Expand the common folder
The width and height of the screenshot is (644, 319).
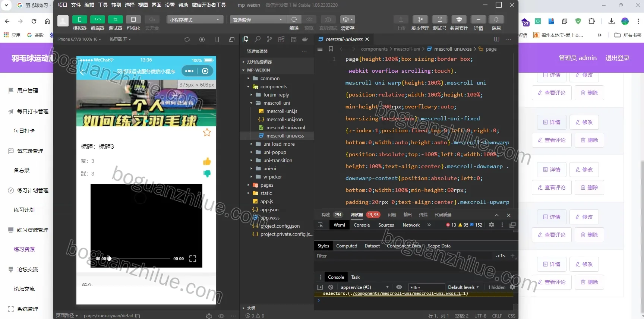270,78
